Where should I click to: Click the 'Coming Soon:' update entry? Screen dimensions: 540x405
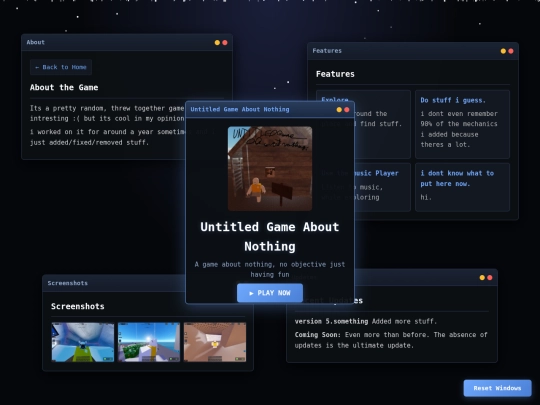(391, 340)
